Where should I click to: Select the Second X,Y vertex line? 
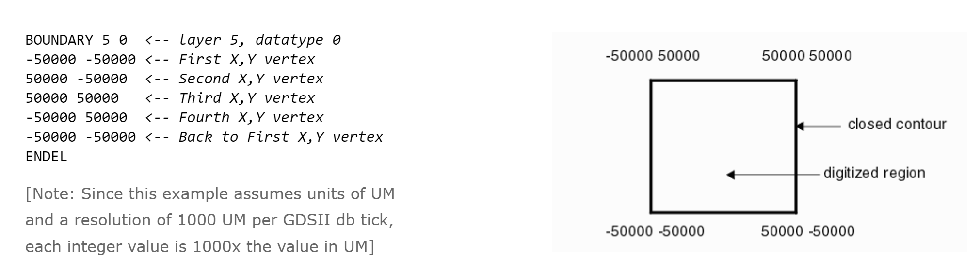point(175,79)
